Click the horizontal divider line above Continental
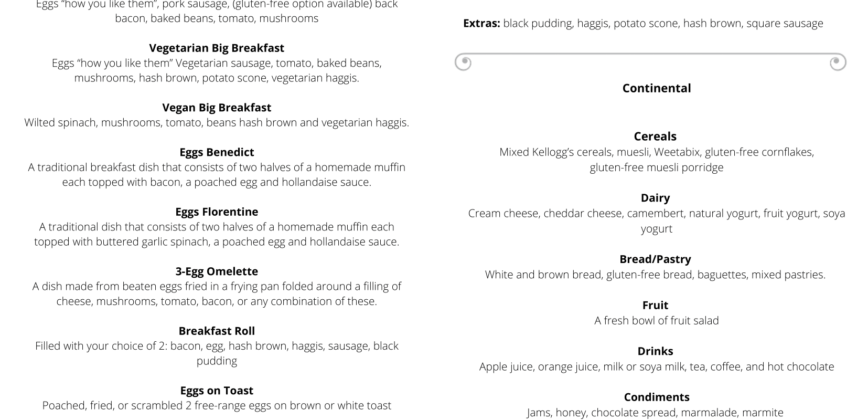 pyautogui.click(x=650, y=54)
